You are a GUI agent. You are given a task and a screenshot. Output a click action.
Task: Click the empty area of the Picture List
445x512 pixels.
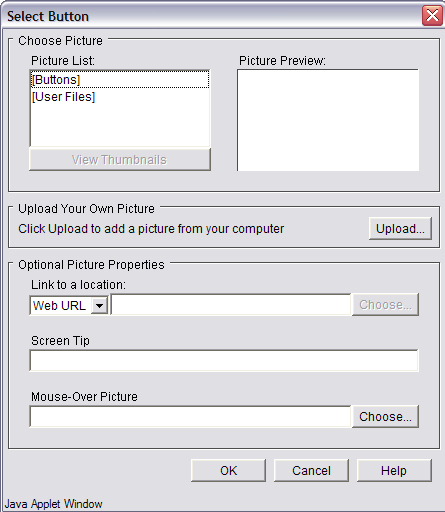(120, 125)
